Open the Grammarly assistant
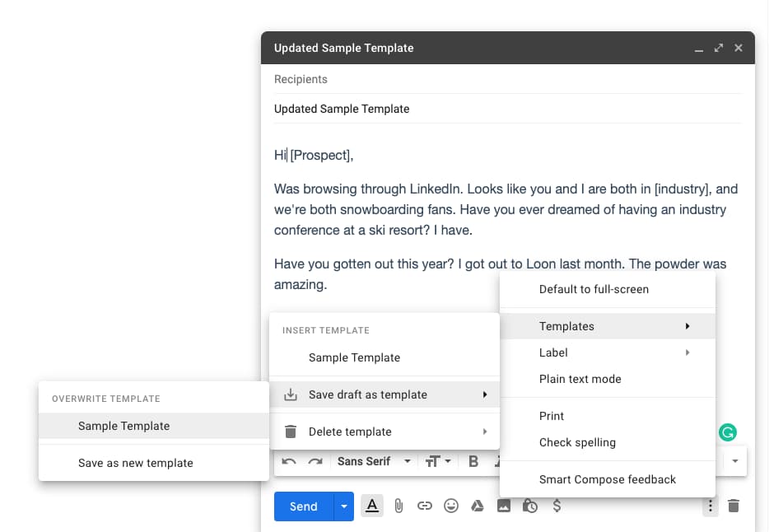This screenshot has width=769, height=532. tap(728, 432)
